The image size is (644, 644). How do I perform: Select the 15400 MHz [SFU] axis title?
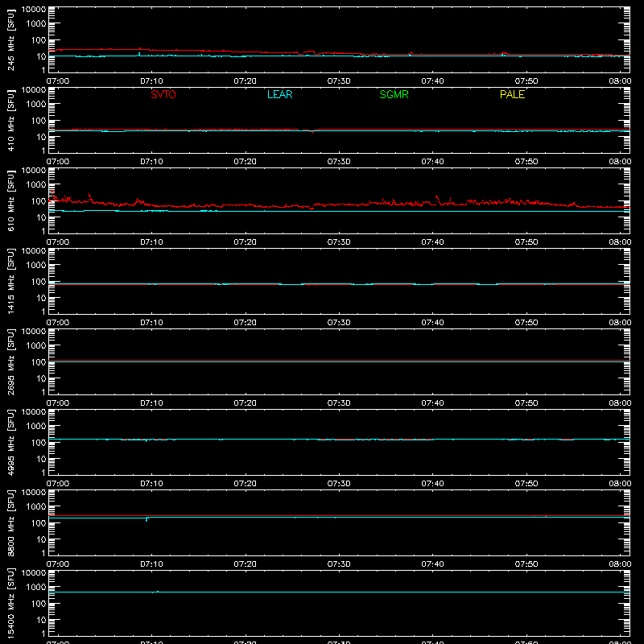click(10, 603)
